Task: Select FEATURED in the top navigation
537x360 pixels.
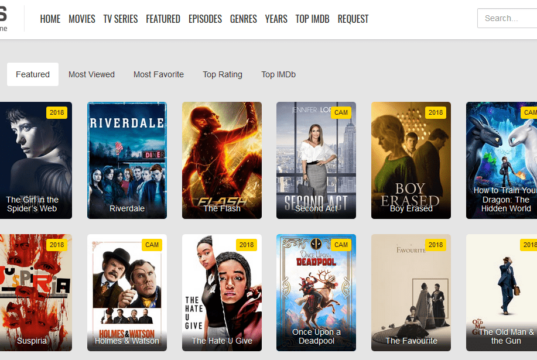Action: pyautogui.click(x=163, y=19)
